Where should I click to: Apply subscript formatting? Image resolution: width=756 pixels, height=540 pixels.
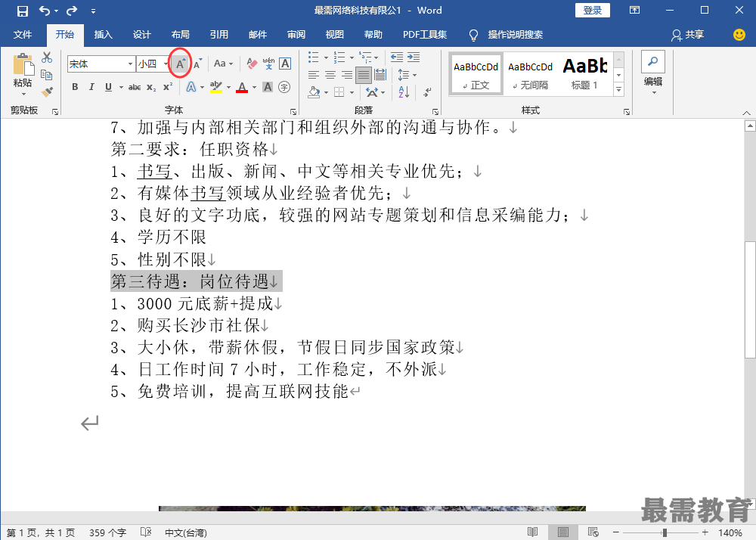coord(151,87)
